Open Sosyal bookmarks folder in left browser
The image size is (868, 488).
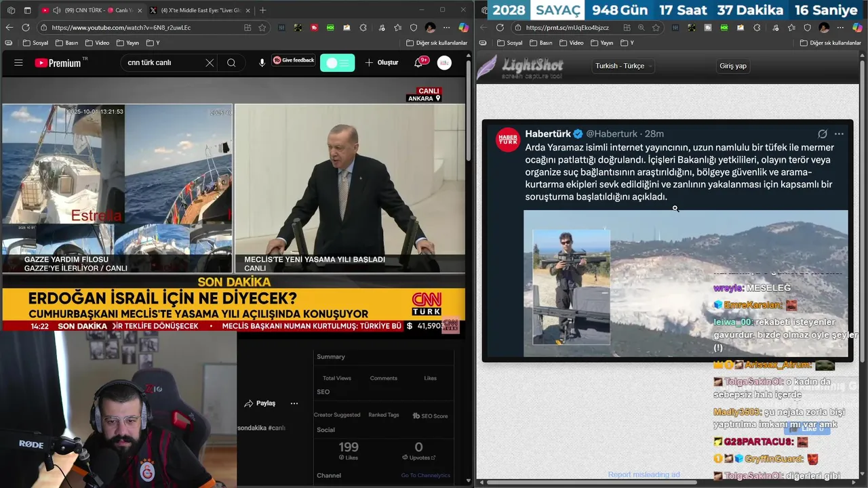click(35, 43)
